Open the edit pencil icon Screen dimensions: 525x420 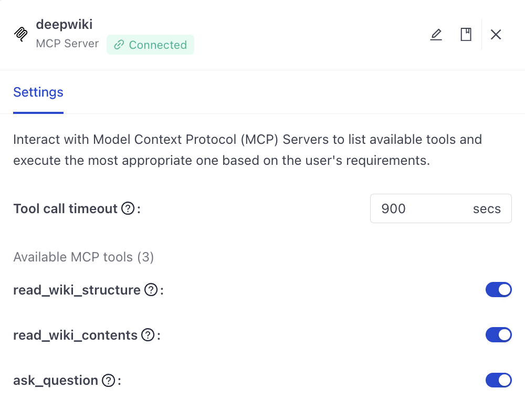[x=436, y=34]
